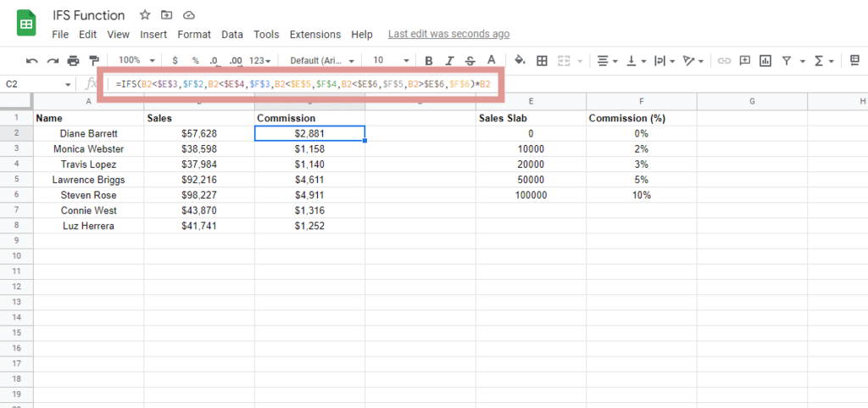868x408 pixels.
Task: Open the Default (Ari... font dropdown
Action: click(322, 60)
